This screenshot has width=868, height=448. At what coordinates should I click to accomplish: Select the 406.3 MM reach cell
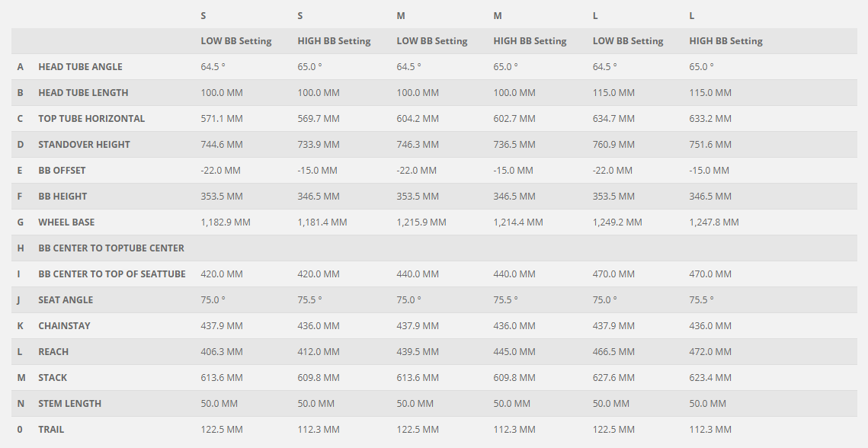point(222,352)
